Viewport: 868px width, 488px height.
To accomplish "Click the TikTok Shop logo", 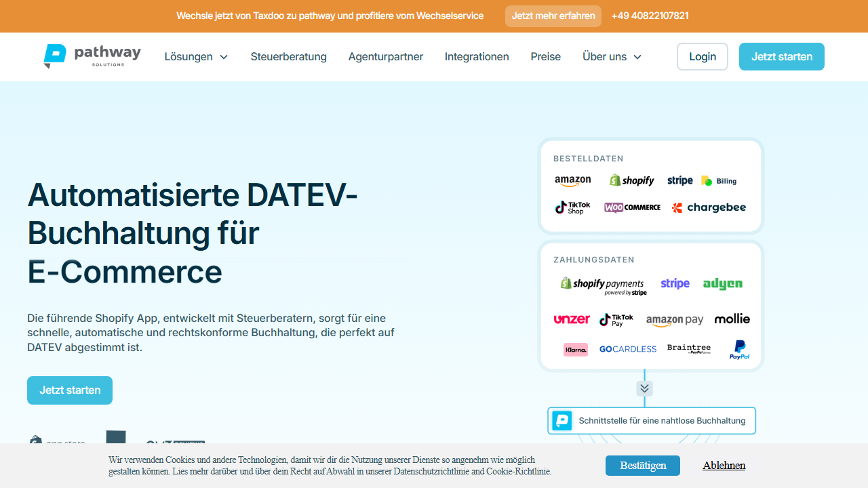I will pos(573,207).
